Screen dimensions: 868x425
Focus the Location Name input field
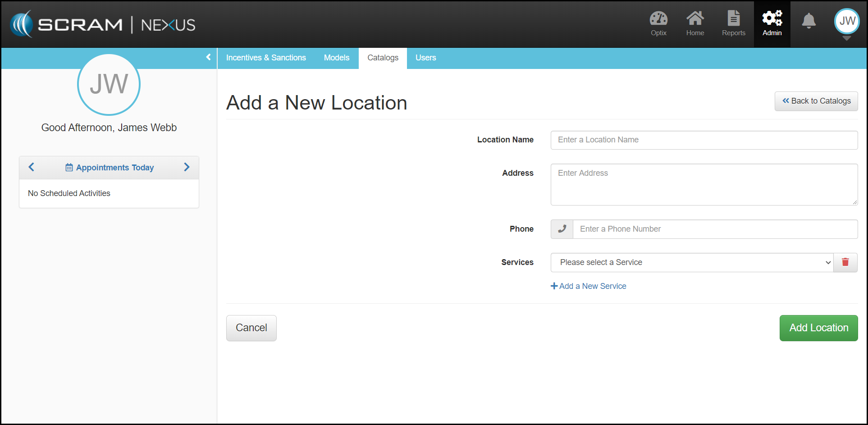tap(704, 140)
